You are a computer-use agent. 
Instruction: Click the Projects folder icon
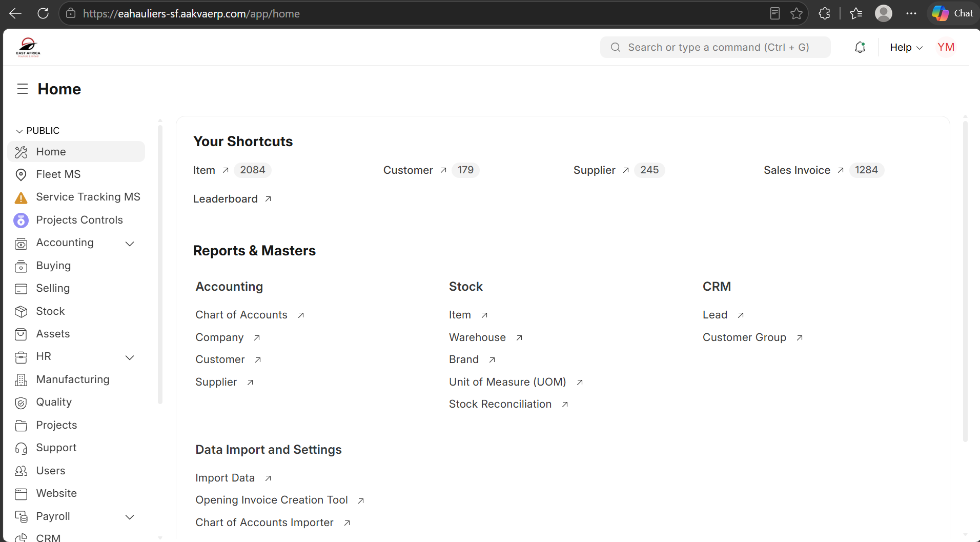pyautogui.click(x=21, y=426)
